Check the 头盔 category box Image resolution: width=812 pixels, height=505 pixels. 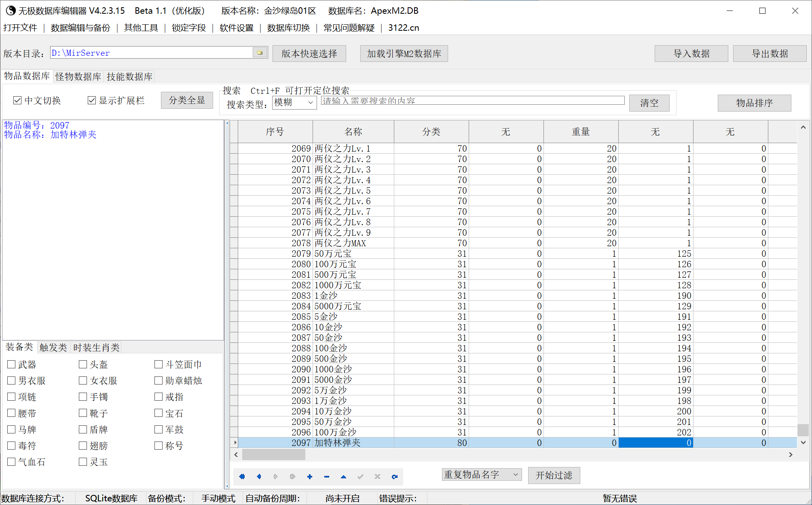[x=83, y=364]
